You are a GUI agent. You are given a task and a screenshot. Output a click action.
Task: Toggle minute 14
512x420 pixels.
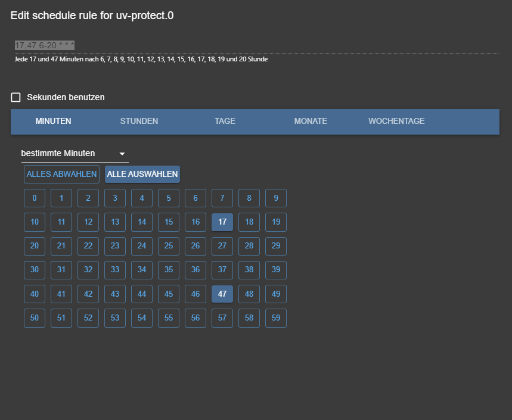pyautogui.click(x=142, y=222)
